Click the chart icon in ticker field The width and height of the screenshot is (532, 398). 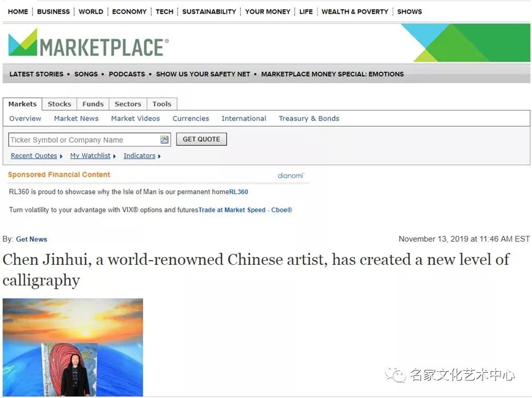tap(164, 140)
